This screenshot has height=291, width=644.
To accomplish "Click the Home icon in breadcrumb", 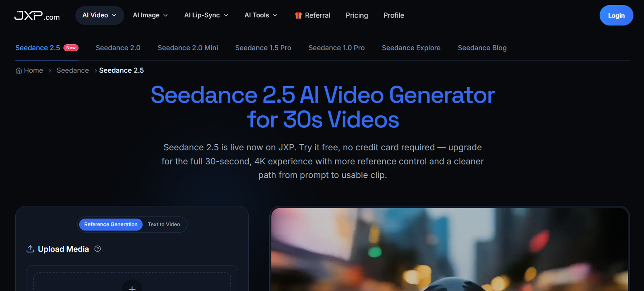I will click(19, 71).
